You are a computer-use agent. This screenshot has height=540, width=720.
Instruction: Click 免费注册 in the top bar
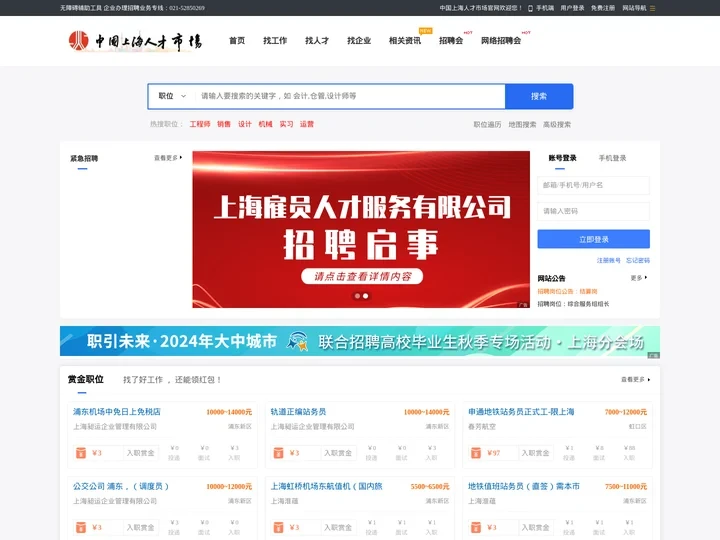point(603,8)
